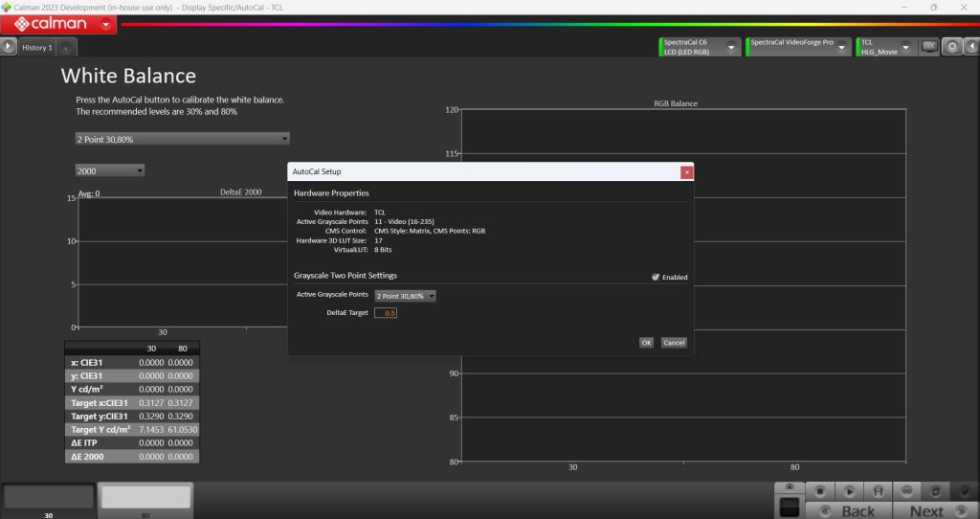Select the 80 percent gray swatch
The height and width of the screenshot is (519, 980).
pyautogui.click(x=145, y=499)
